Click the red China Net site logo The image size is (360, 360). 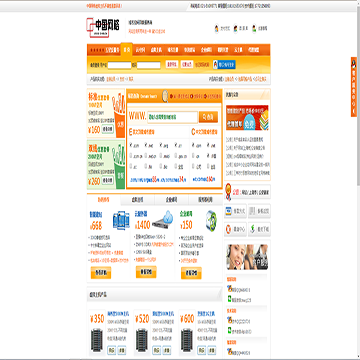pyautogui.click(x=103, y=28)
